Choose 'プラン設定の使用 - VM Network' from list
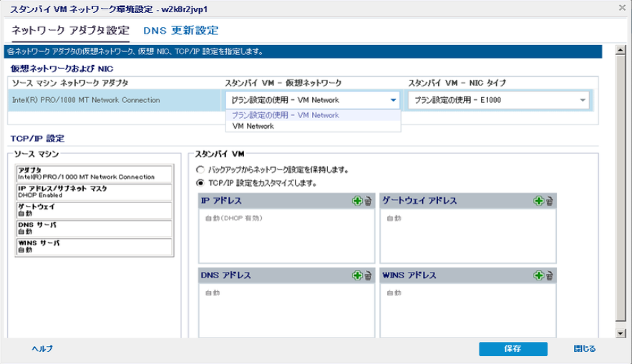 [x=313, y=115]
